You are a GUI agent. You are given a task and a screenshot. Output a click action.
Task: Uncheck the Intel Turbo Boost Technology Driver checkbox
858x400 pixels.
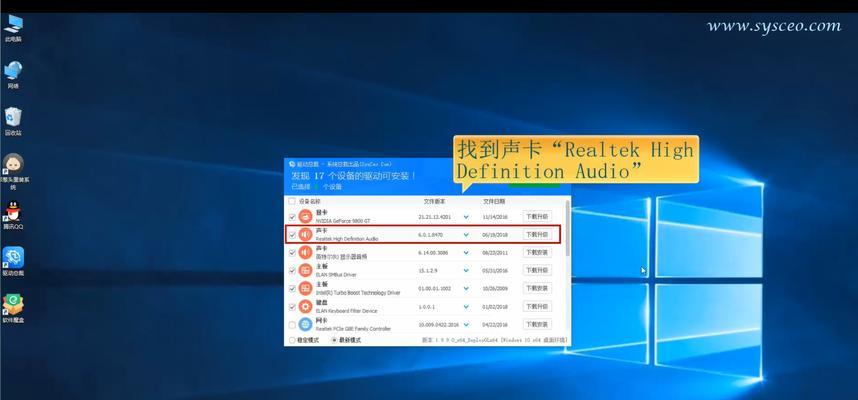[x=292, y=289]
